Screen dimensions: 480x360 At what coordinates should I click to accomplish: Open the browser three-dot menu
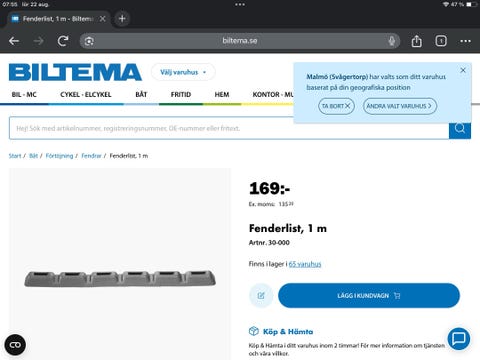(465, 41)
